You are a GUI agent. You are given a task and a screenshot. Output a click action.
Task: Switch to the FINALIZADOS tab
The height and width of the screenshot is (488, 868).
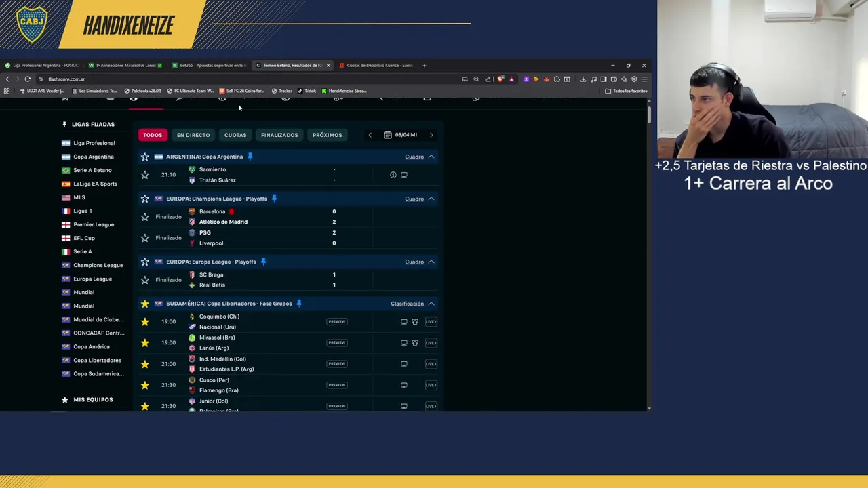click(279, 135)
